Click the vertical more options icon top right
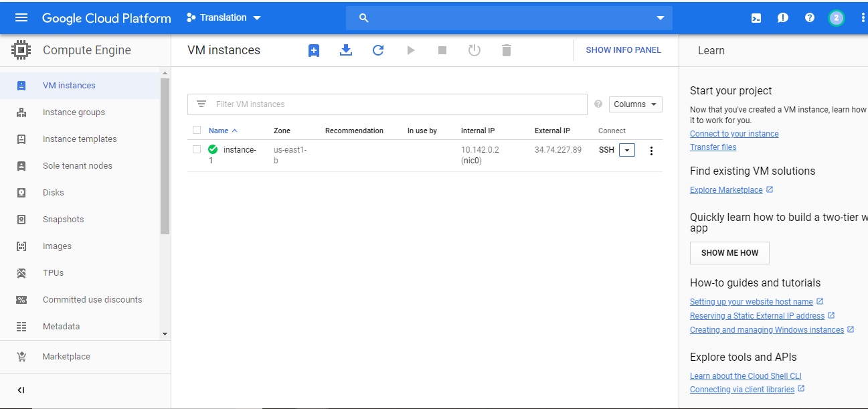This screenshot has width=868, height=409. pyautogui.click(x=863, y=18)
